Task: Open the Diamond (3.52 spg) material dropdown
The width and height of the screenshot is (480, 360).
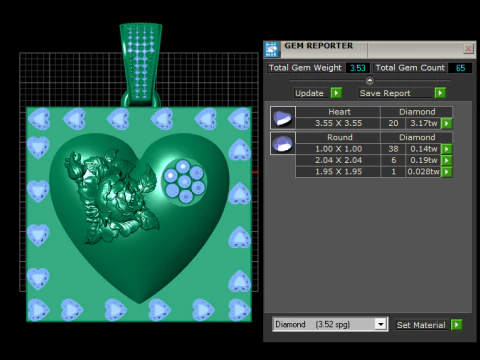Action: (x=380, y=324)
